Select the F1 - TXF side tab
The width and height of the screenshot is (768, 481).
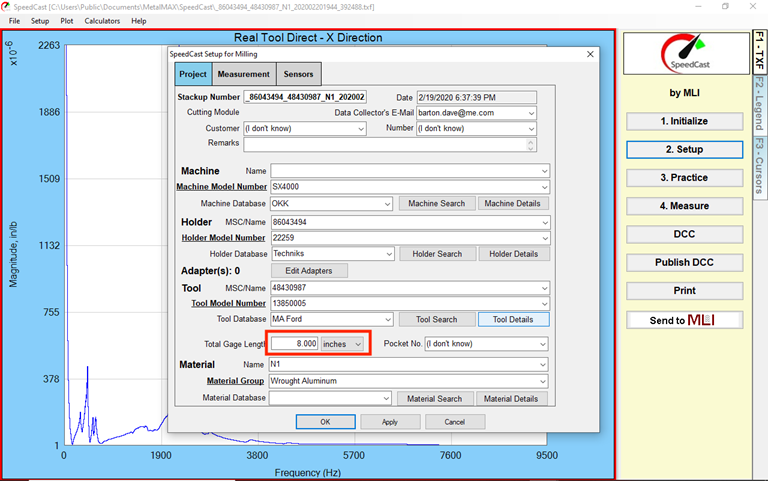tap(759, 51)
